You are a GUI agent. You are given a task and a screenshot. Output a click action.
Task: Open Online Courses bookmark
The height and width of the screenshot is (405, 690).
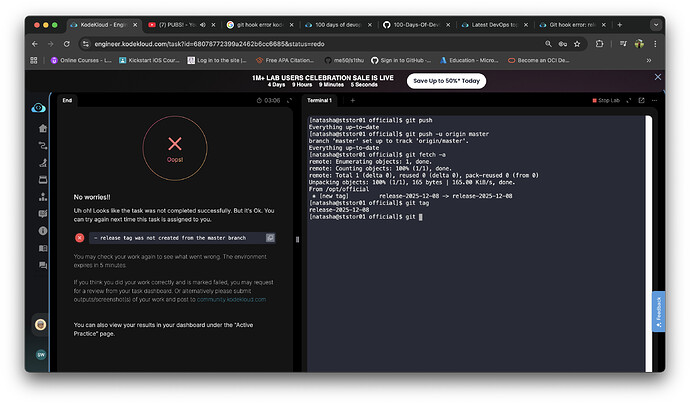(x=81, y=61)
